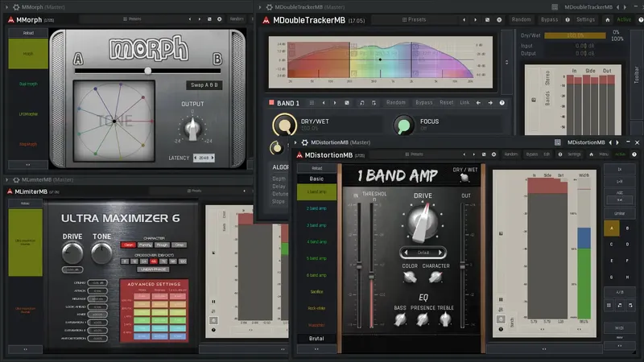644x362 pixels.
Task: Click the Swap A & B button
Action: coord(204,85)
